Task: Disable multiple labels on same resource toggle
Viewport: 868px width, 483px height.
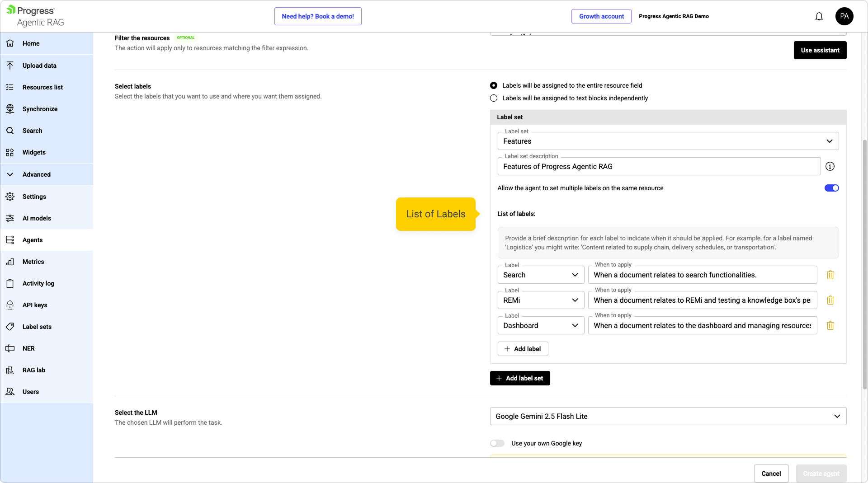Action: coord(831,188)
